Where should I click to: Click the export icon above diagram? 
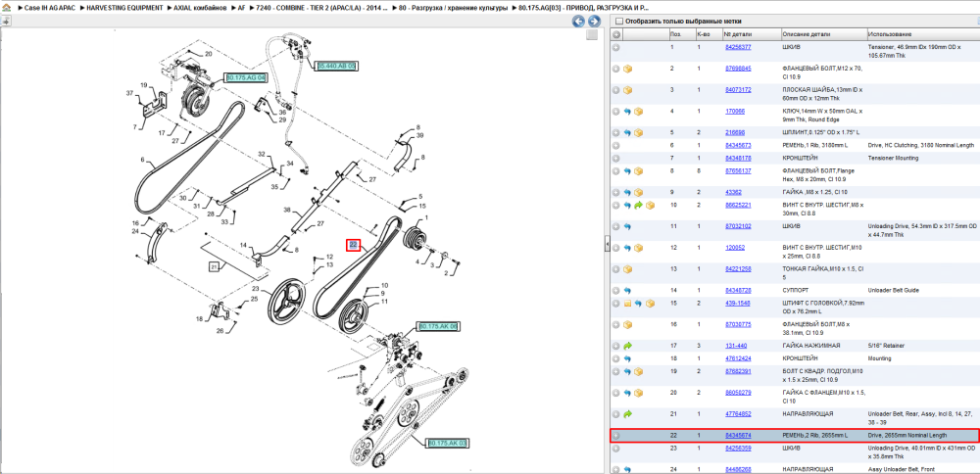(6, 21)
